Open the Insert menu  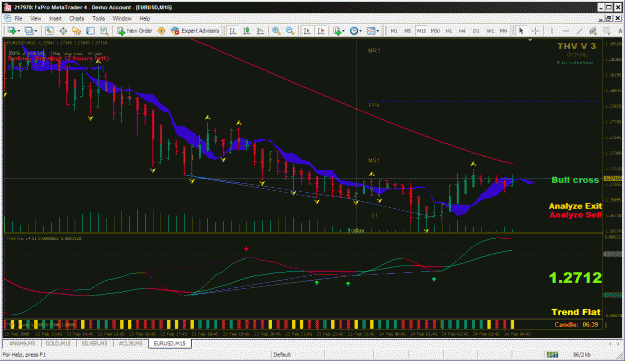[55, 18]
